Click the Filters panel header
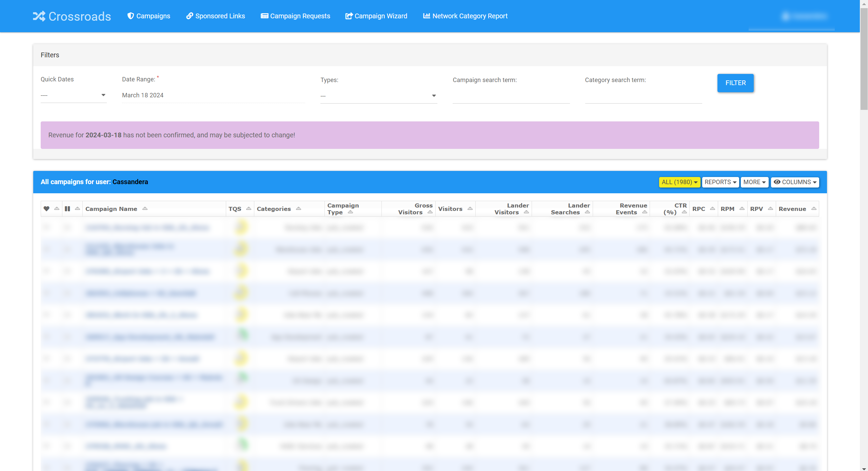The height and width of the screenshot is (471, 868). click(430, 55)
